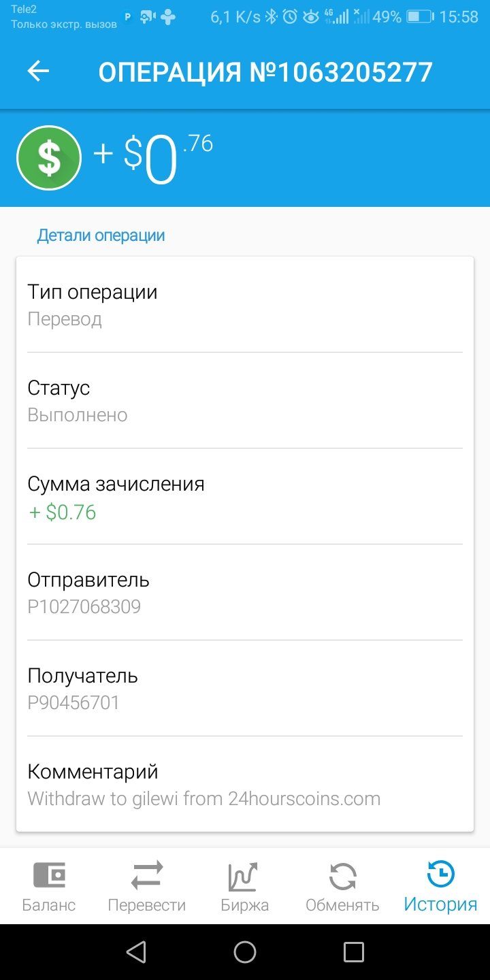Select the Баланс tab label

point(49,905)
